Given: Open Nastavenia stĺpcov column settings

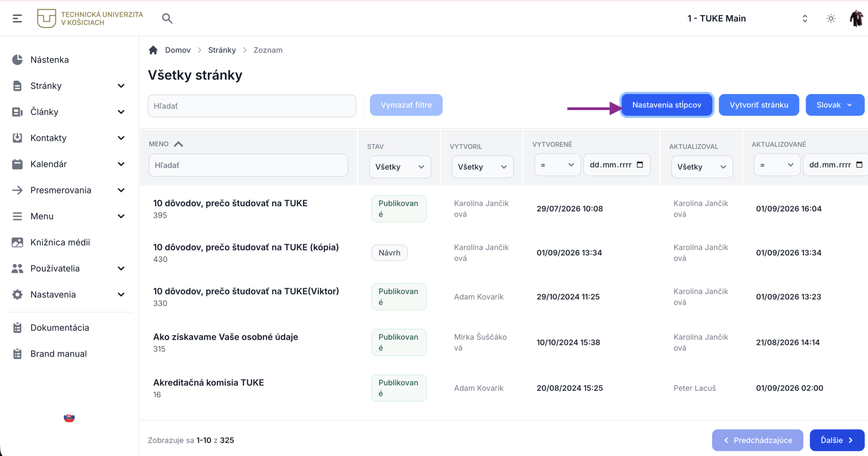Looking at the screenshot, I should click(667, 105).
